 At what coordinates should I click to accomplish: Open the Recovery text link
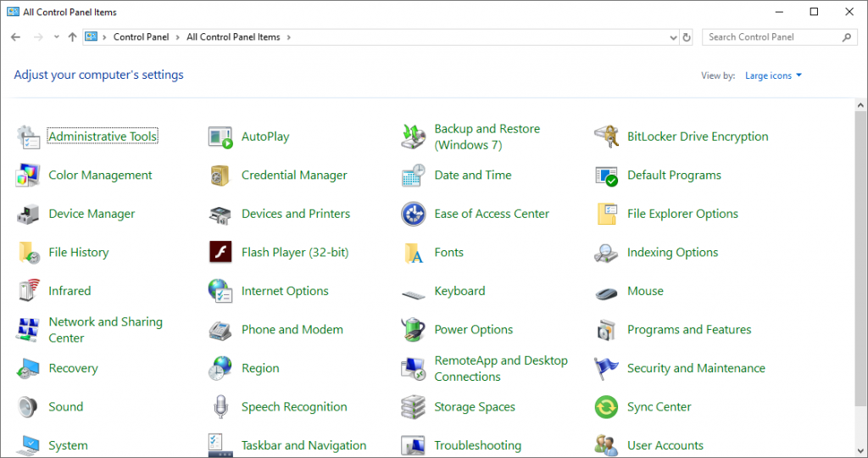pyautogui.click(x=73, y=368)
